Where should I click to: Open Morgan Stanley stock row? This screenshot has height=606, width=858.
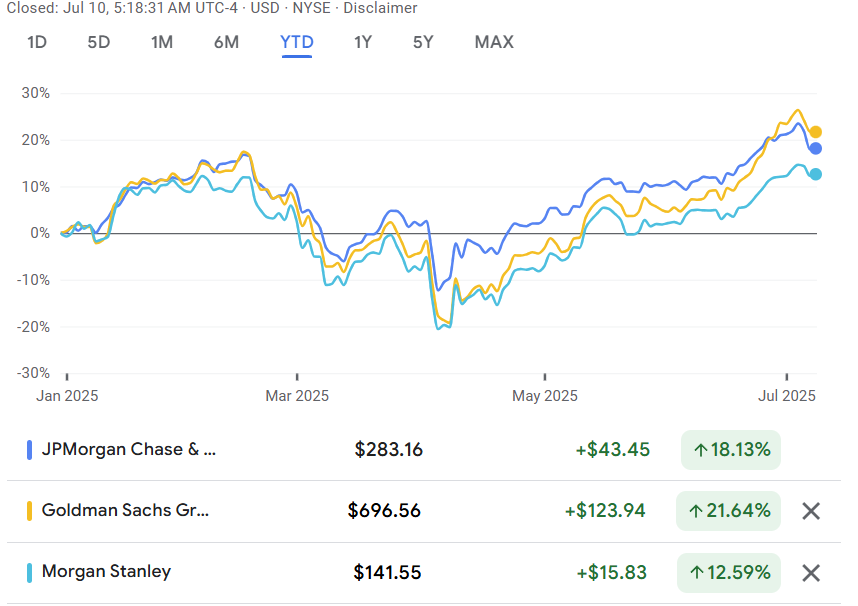pyautogui.click(x=424, y=573)
